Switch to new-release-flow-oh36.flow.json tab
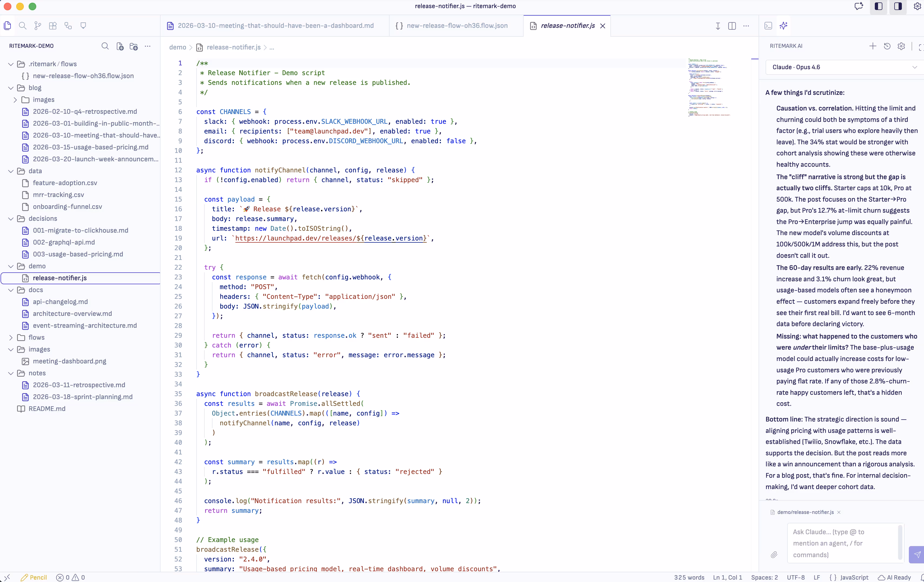 457,26
